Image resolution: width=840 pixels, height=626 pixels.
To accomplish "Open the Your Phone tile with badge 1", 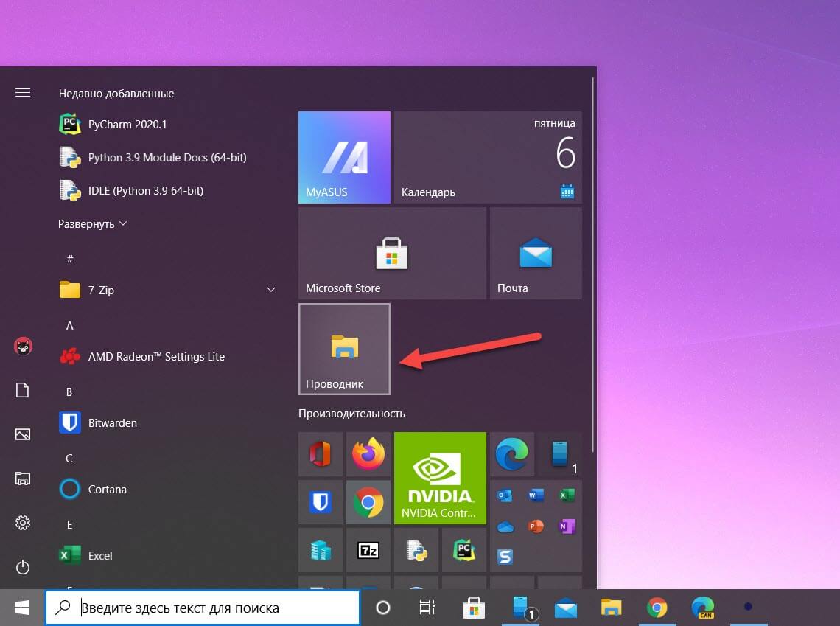I will pyautogui.click(x=560, y=454).
